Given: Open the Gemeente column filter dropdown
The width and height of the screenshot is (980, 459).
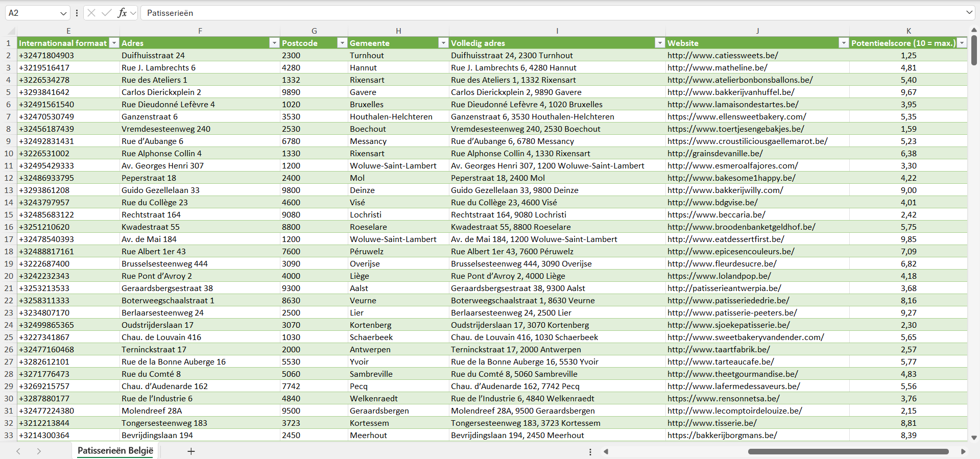Looking at the screenshot, I should pyautogui.click(x=443, y=43).
